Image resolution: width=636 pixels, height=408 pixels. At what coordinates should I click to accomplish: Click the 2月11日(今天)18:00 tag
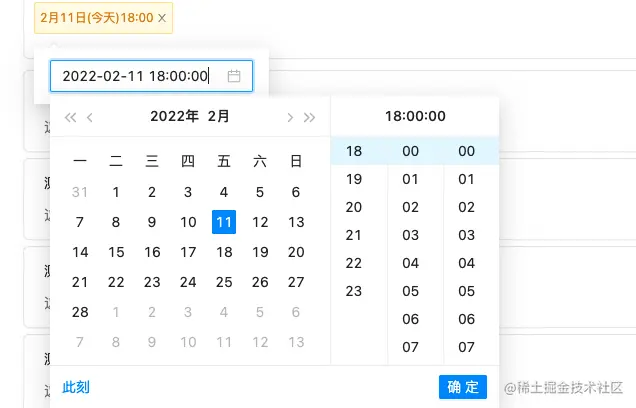point(97,18)
